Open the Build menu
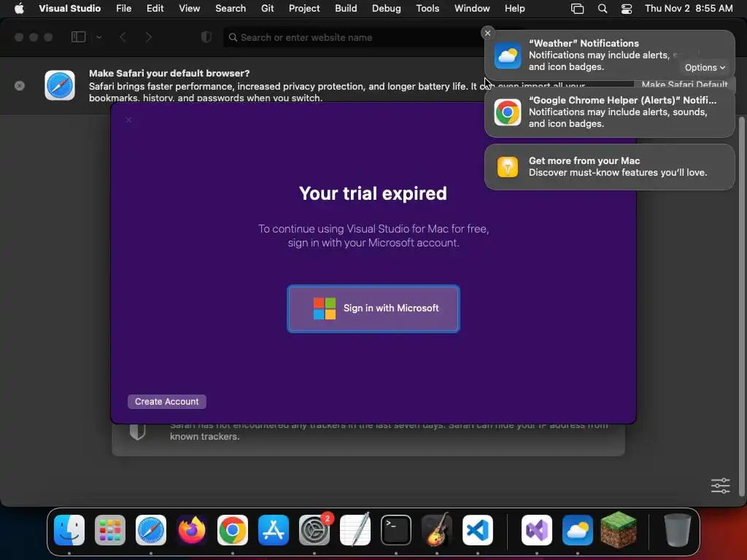The width and height of the screenshot is (747, 560). coord(346,9)
